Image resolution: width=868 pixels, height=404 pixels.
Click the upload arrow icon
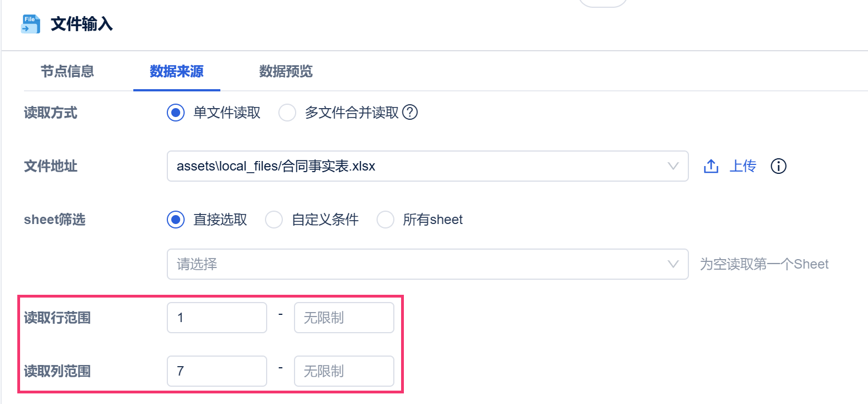point(711,166)
